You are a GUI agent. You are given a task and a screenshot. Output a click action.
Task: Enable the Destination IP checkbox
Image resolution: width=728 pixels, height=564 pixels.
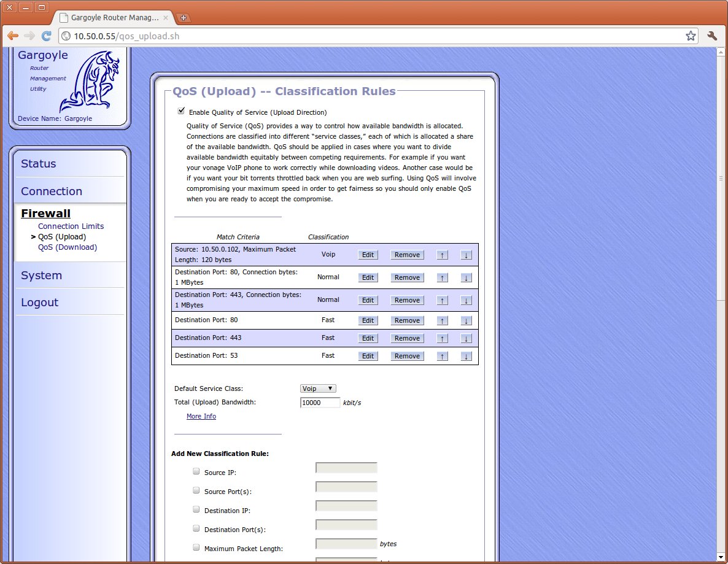(196, 509)
